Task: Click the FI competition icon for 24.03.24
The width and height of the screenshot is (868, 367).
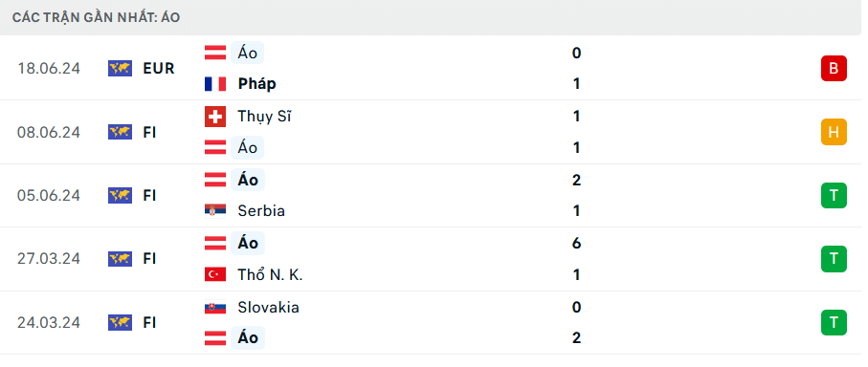Action: coord(121,322)
